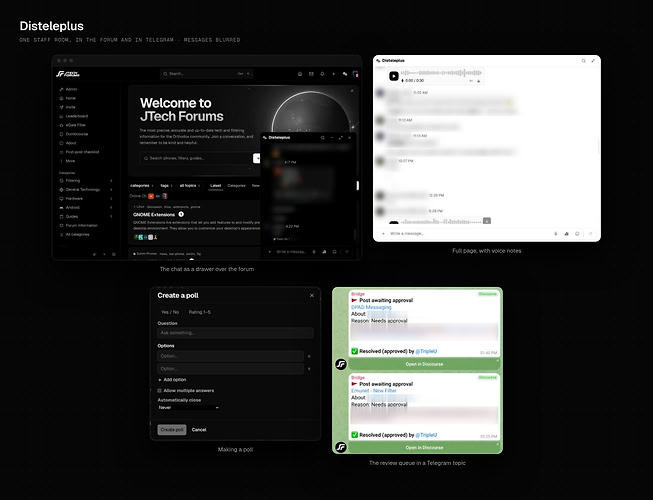
Task: Click the poll chart icon in full-page message bar
Action: pos(566,234)
